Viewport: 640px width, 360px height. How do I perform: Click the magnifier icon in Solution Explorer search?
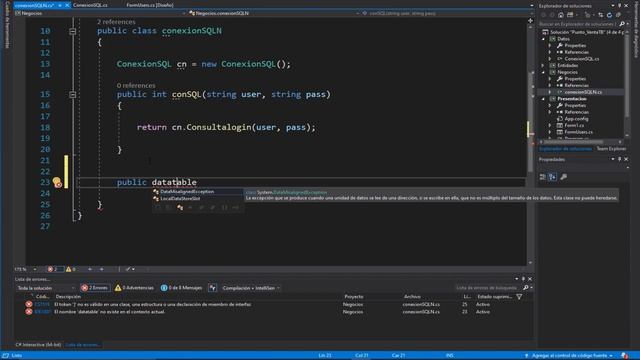tap(622, 24)
